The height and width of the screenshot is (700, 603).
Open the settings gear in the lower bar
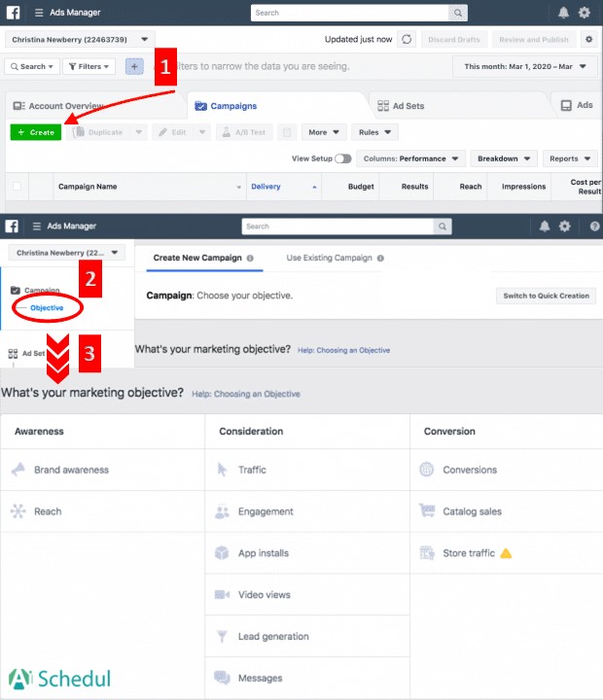point(565,226)
